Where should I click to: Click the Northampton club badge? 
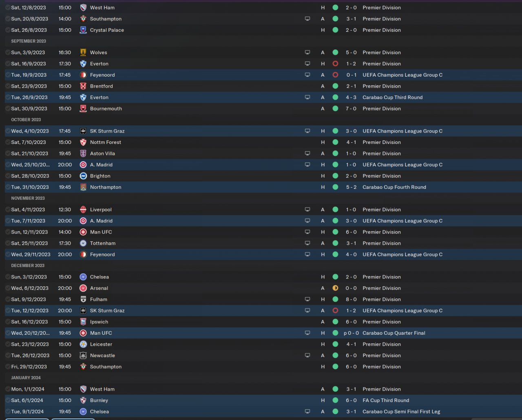coord(83,187)
